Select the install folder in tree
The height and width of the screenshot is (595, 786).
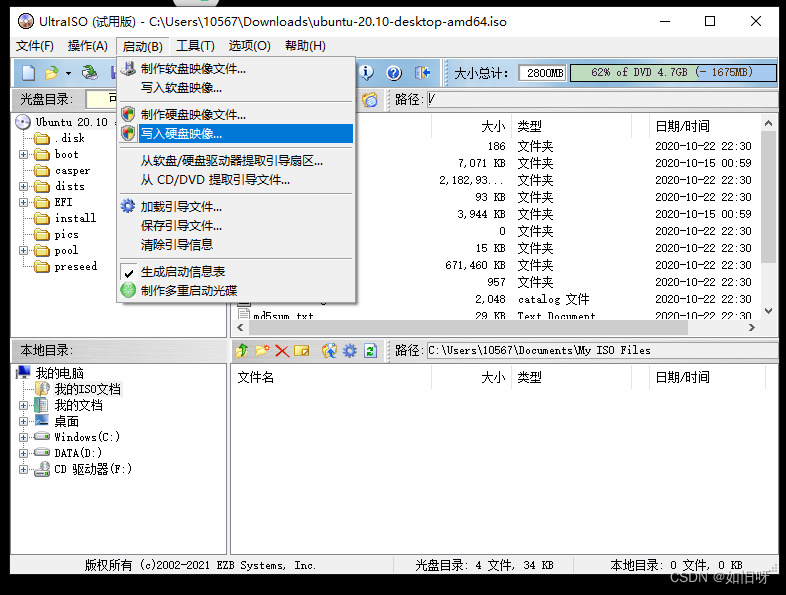click(75, 219)
